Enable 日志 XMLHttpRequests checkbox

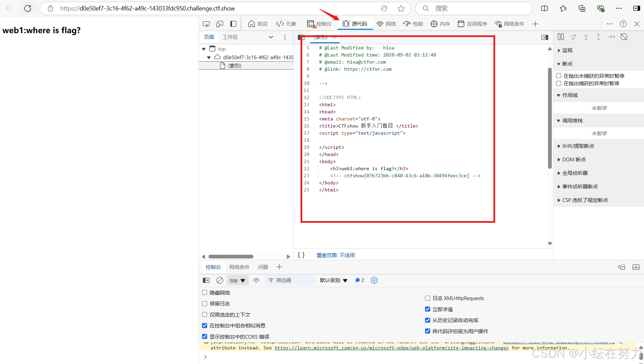pos(427,298)
